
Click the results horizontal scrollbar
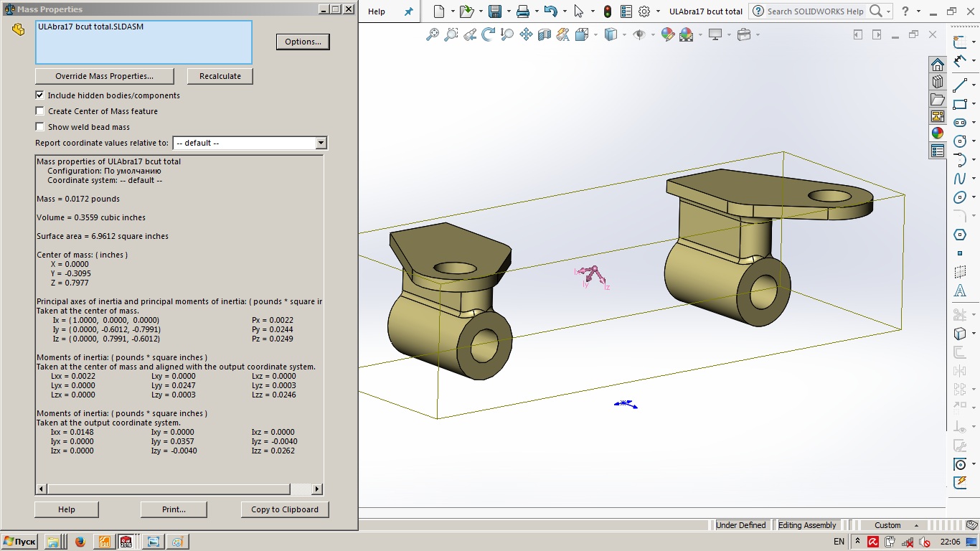coord(179,489)
